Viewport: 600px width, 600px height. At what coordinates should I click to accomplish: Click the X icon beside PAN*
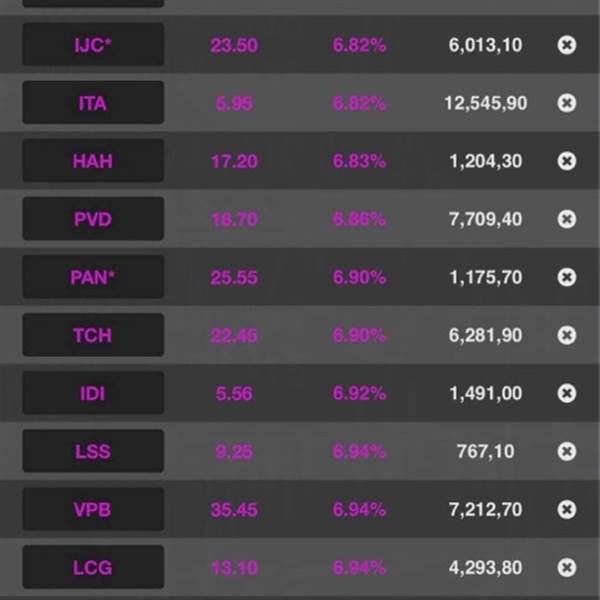[567, 277]
